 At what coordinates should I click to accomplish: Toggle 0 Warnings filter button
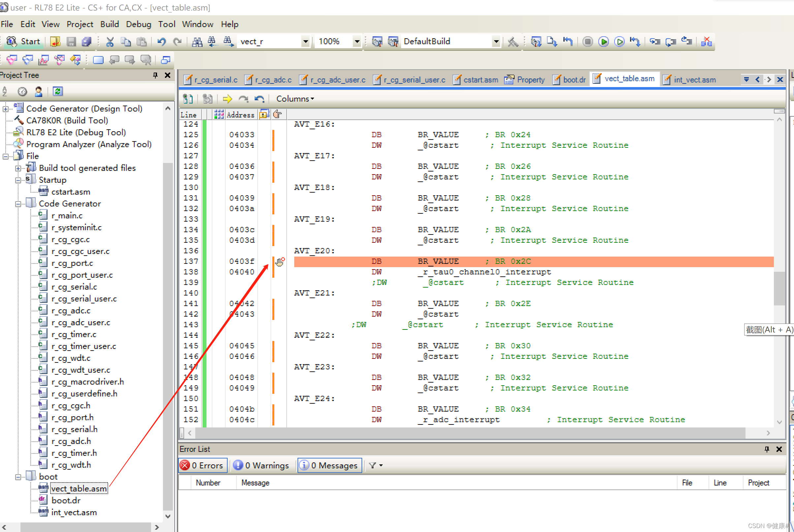pos(261,465)
